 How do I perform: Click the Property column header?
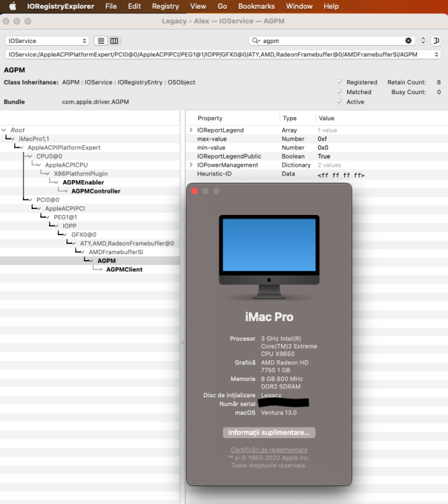click(x=210, y=118)
